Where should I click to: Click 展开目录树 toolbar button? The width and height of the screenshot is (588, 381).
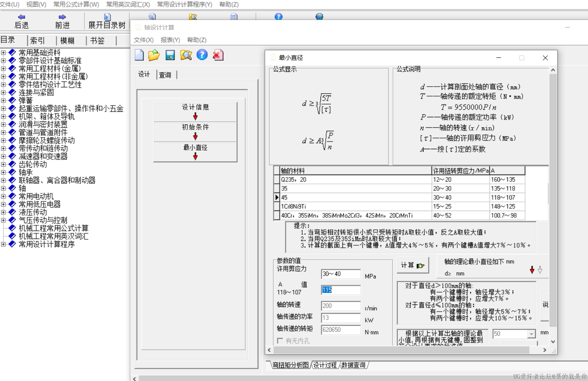pos(107,21)
